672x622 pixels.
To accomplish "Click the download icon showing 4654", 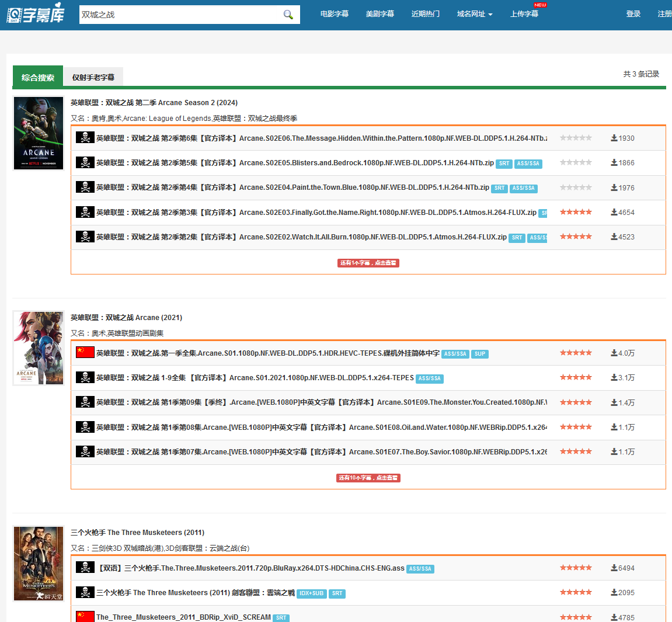I will click(x=614, y=212).
